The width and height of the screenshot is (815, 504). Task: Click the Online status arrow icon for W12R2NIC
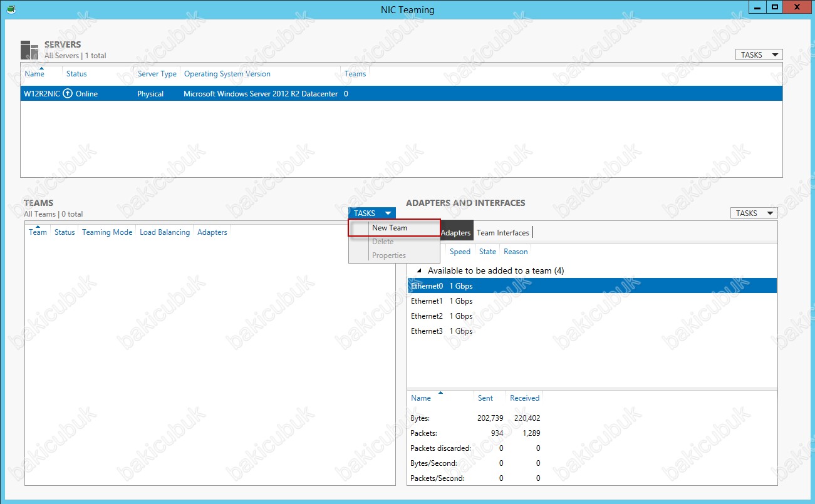(68, 94)
